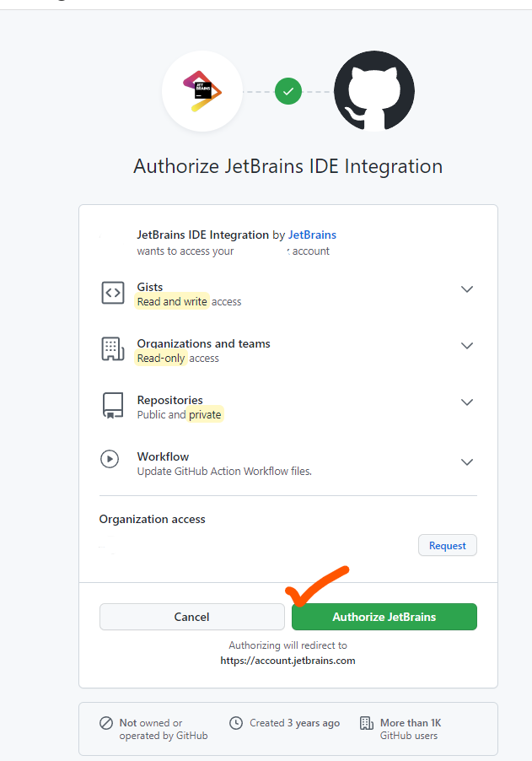Screen dimensions: 532x761
Task: Click the clock icon beside 'Created 3 years ago'
Action: coord(236,723)
